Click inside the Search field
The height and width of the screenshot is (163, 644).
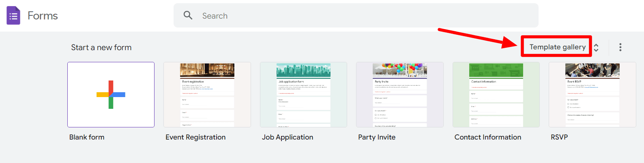coord(356,15)
